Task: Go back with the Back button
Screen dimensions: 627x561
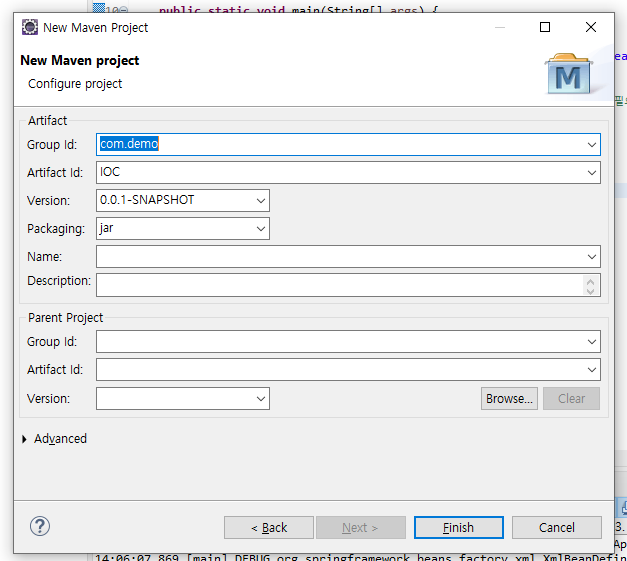Action: (269, 527)
